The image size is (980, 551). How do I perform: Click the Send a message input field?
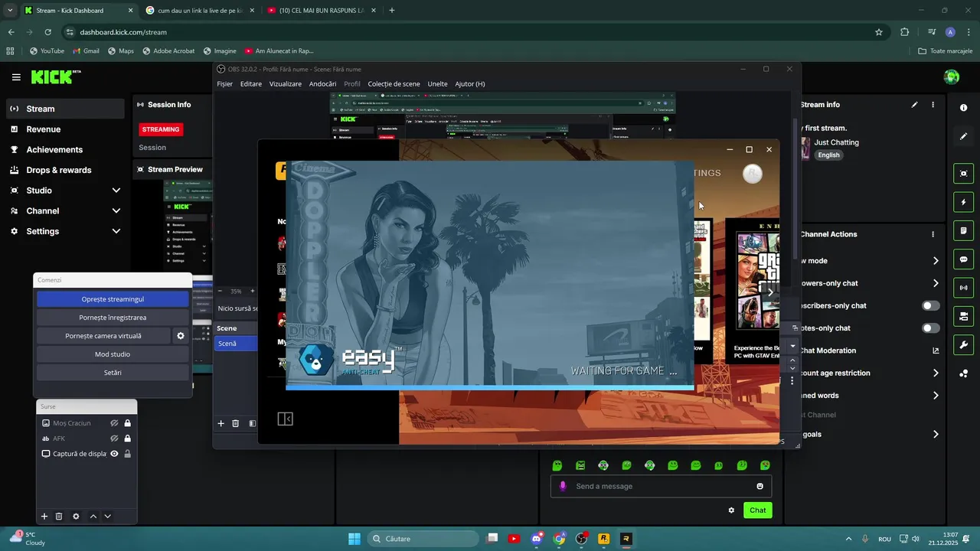[661, 486]
